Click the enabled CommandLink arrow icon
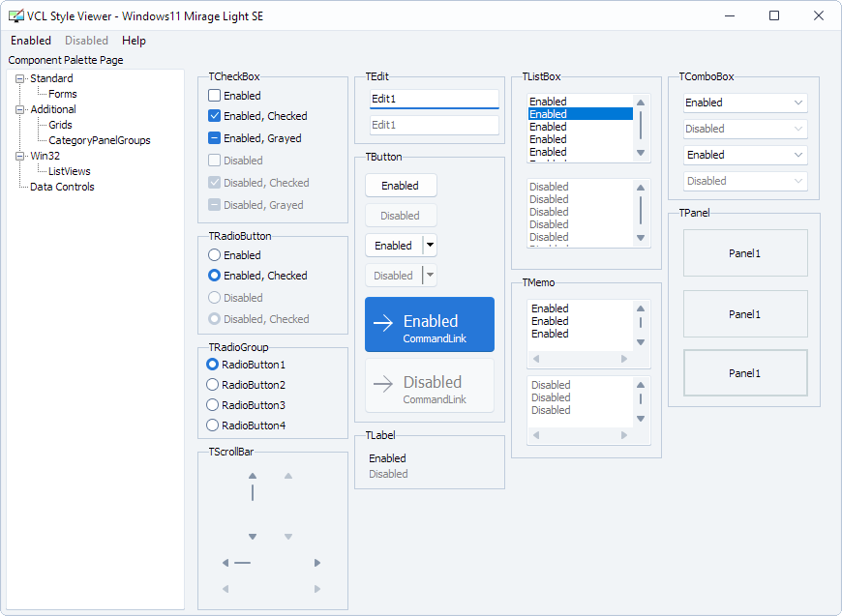The width and height of the screenshot is (842, 616). pos(383,323)
